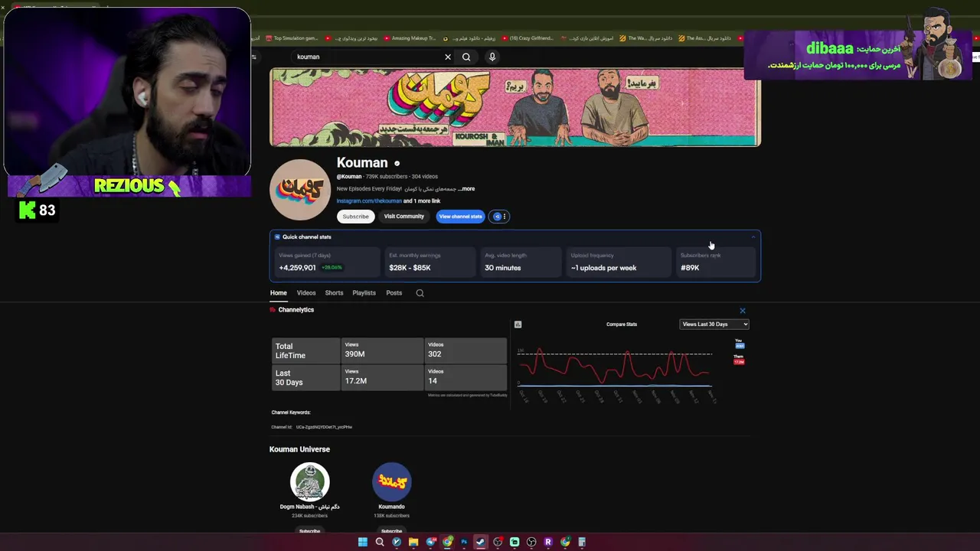980x551 pixels.
Task: Click the Kouman channel avatar
Action: pyautogui.click(x=300, y=190)
